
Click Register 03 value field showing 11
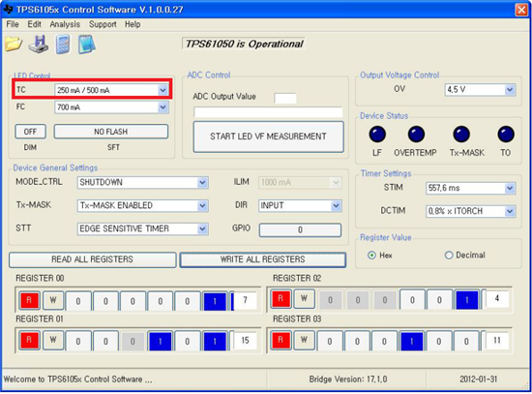pyautogui.click(x=497, y=340)
